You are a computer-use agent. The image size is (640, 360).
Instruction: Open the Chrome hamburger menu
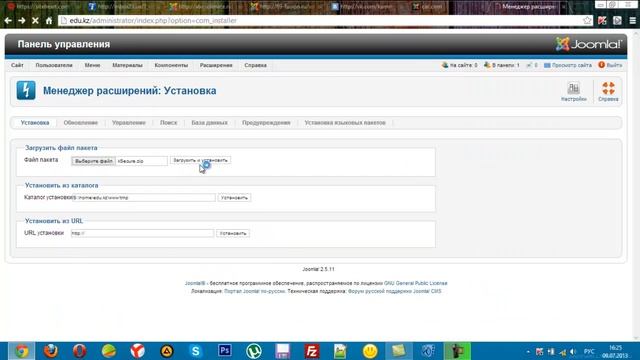[632, 20]
